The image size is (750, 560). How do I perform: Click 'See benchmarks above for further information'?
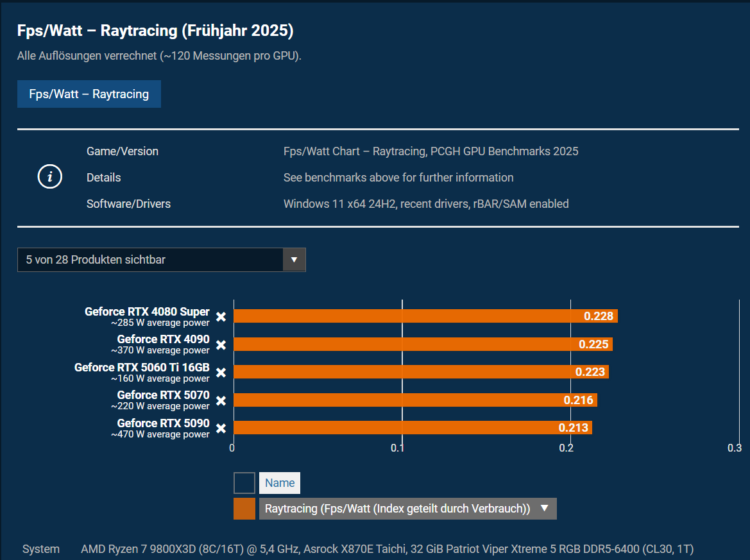(398, 178)
